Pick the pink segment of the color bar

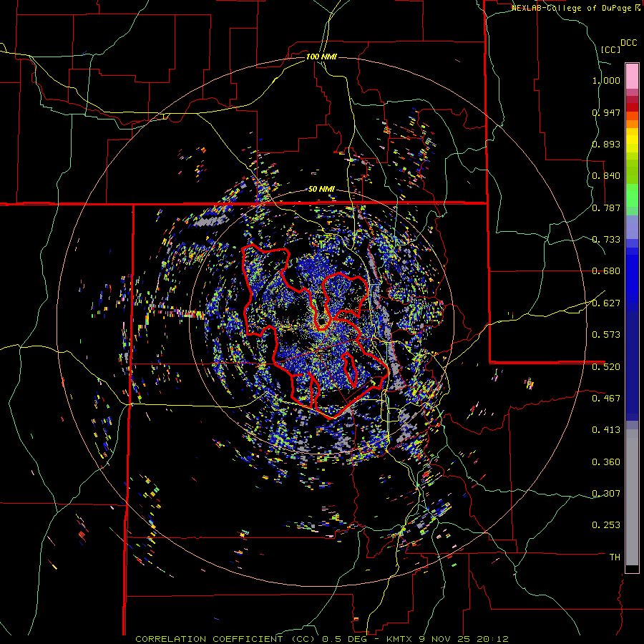(632, 77)
